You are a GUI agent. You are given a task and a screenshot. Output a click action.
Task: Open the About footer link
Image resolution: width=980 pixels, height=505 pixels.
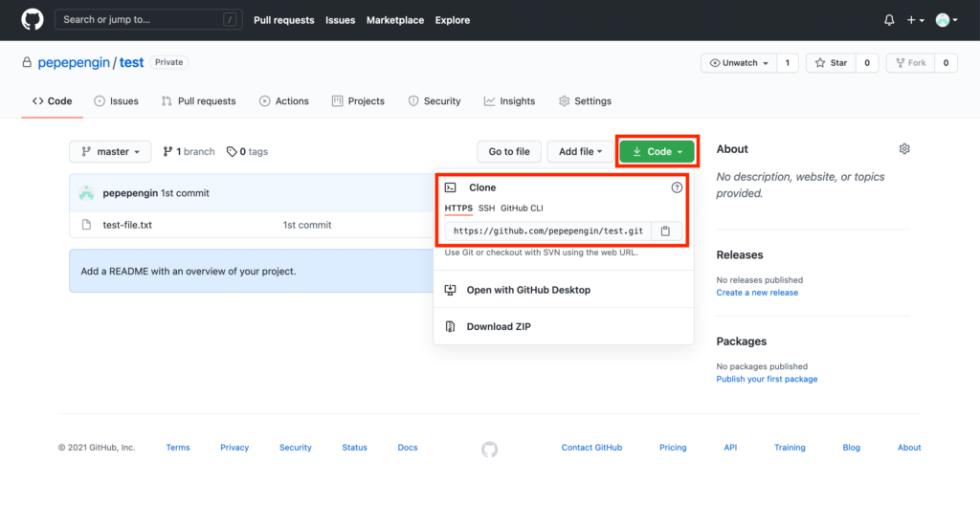(909, 448)
